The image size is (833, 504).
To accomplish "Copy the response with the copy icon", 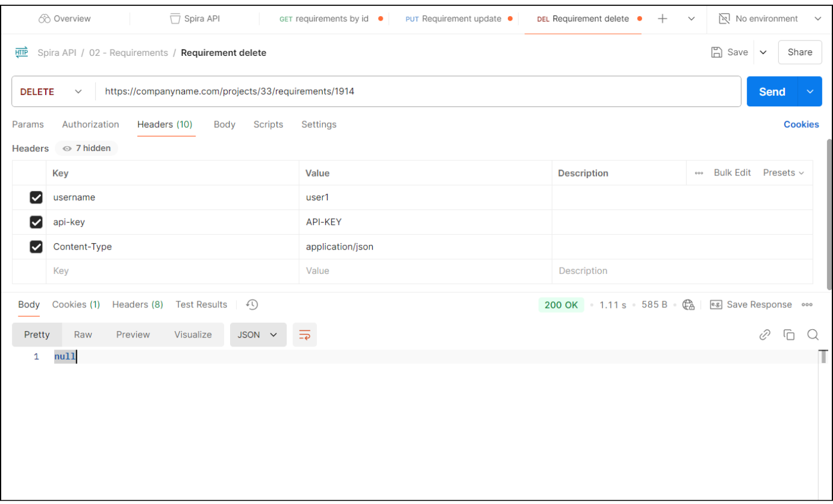I will pos(789,335).
